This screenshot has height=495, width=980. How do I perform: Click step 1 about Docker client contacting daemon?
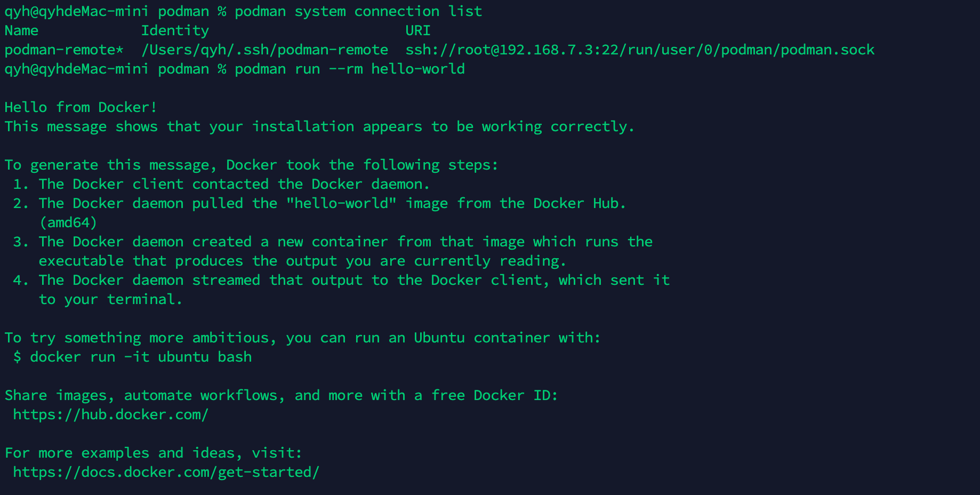coord(222,184)
